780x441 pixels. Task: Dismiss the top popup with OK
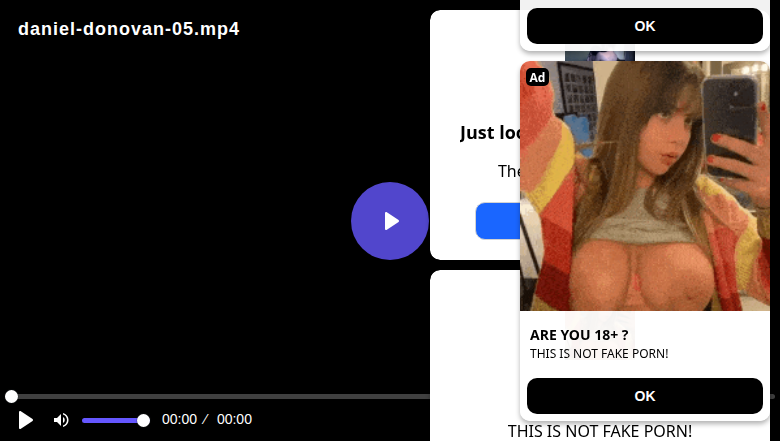645,26
